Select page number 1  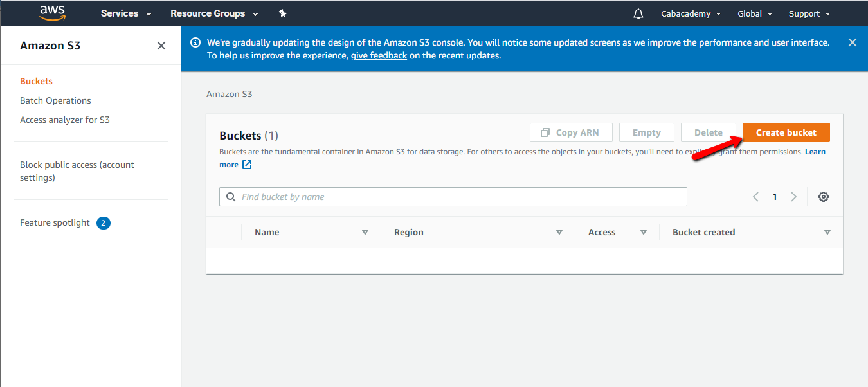tap(775, 197)
